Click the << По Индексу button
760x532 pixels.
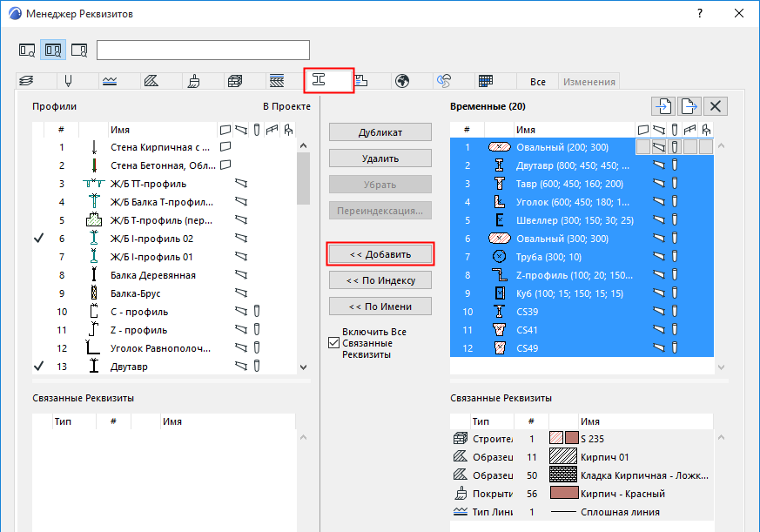pos(380,280)
